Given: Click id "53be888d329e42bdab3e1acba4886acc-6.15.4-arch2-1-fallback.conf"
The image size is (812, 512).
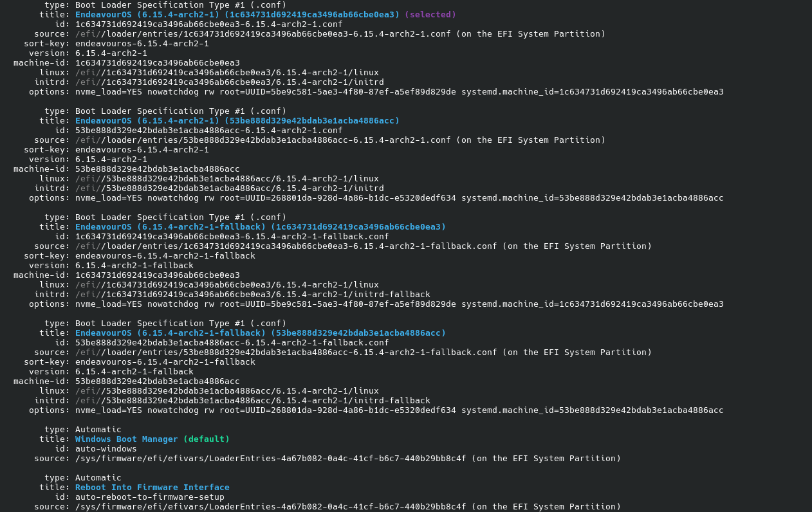Looking at the screenshot, I should (232, 342).
